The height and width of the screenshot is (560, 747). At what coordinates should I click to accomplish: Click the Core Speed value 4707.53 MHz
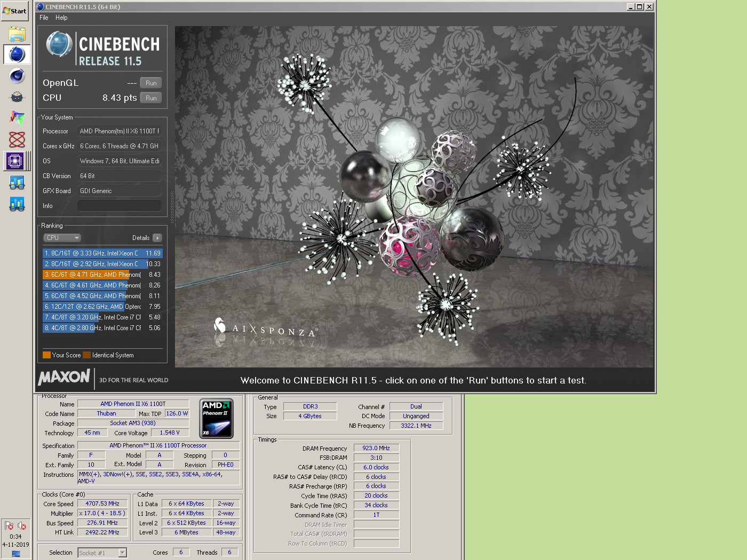click(102, 503)
